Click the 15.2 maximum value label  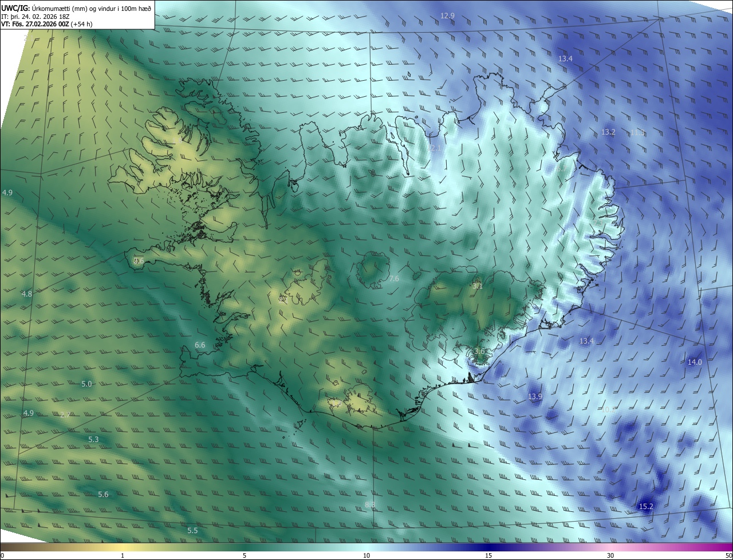(646, 507)
